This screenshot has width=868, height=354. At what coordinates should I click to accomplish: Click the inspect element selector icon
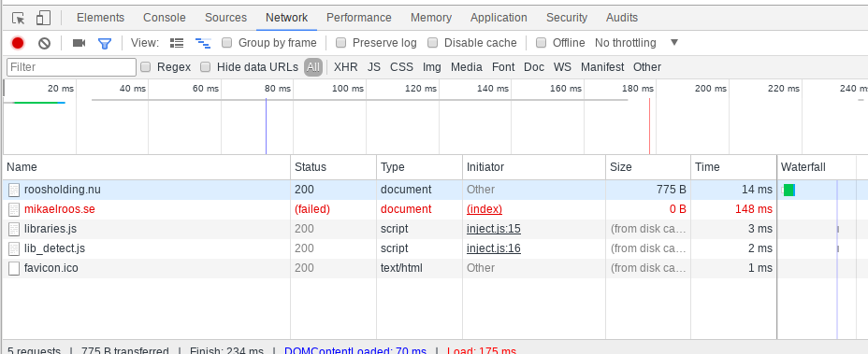(x=19, y=19)
